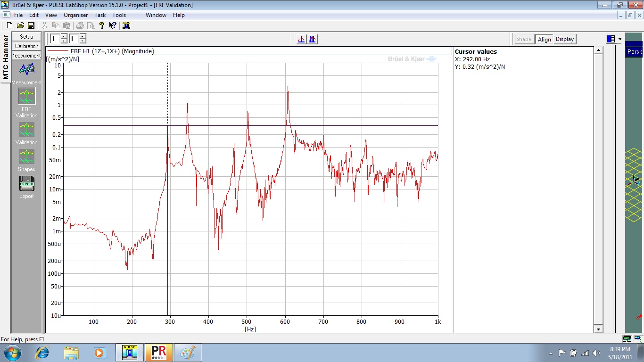
Task: Open the Organiser menu
Action: (x=75, y=15)
